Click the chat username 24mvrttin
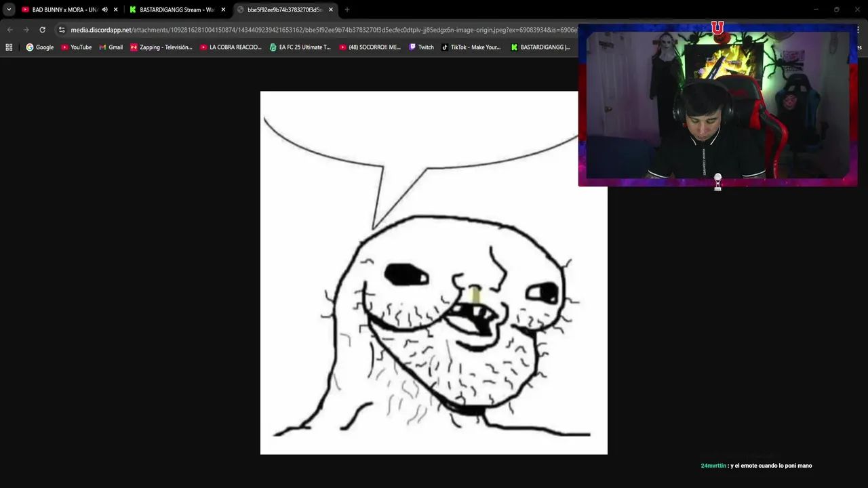This screenshot has width=868, height=488. (713, 466)
